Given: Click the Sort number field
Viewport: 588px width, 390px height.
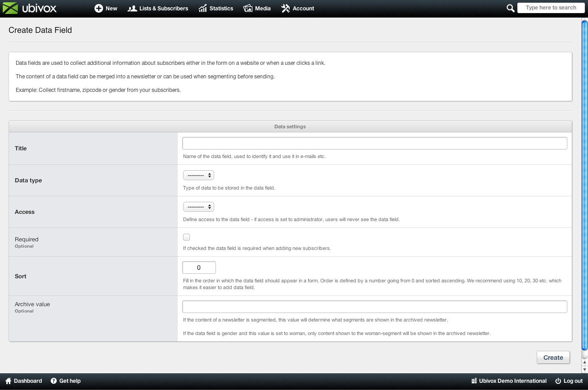Looking at the screenshot, I should [x=199, y=268].
